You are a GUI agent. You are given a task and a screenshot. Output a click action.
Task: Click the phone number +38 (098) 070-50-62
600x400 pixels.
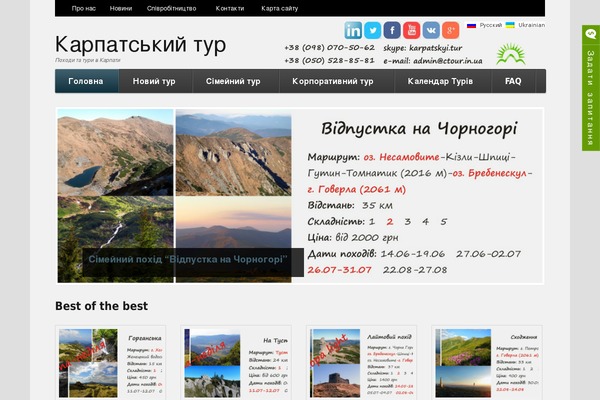click(329, 48)
